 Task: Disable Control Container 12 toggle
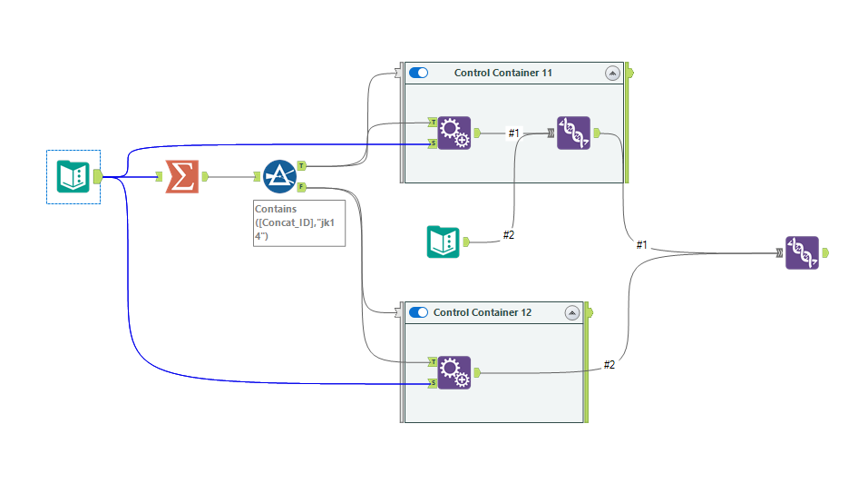tap(418, 312)
